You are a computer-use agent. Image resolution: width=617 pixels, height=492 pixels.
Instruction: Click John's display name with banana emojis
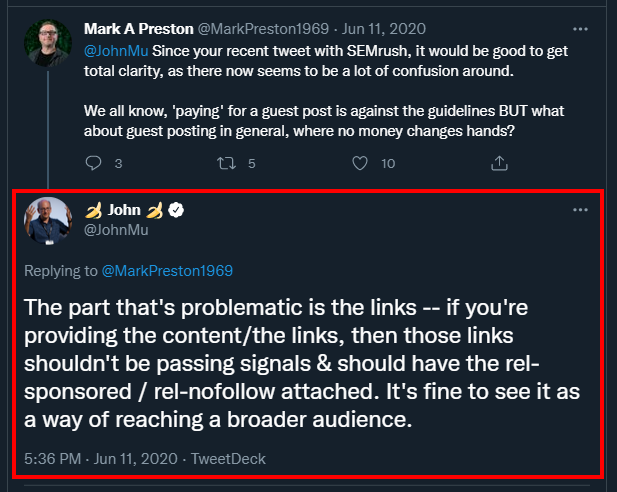click(124, 210)
